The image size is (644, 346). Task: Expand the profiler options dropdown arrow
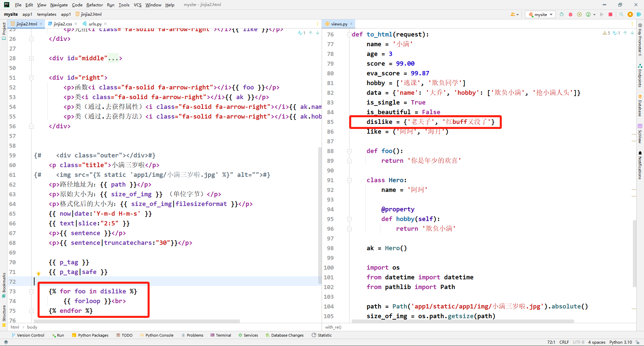(x=594, y=15)
